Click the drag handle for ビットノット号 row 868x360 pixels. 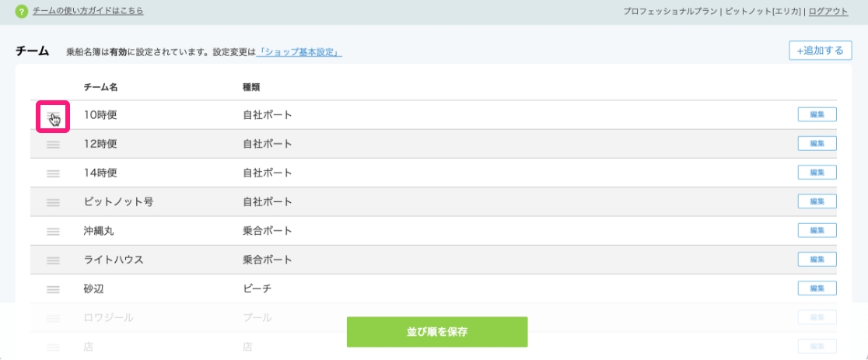click(54, 202)
